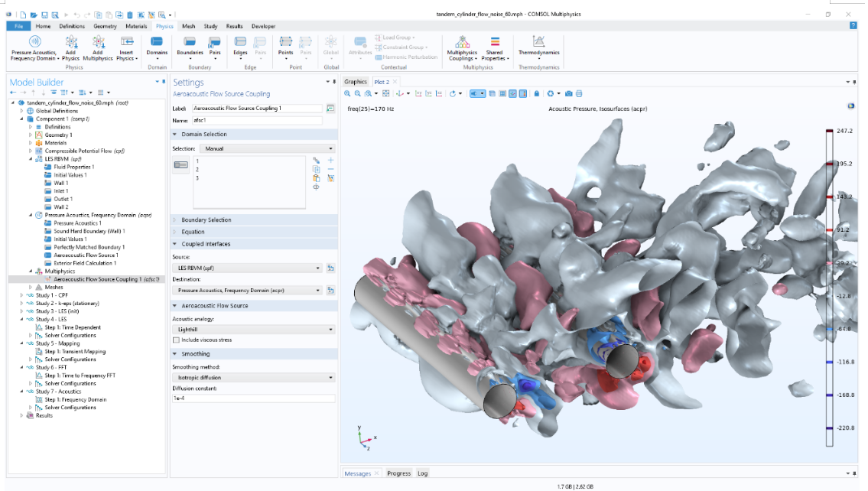868x491 pixels.
Task: Click the Open file icon in quick access toolbar
Action: (34, 15)
